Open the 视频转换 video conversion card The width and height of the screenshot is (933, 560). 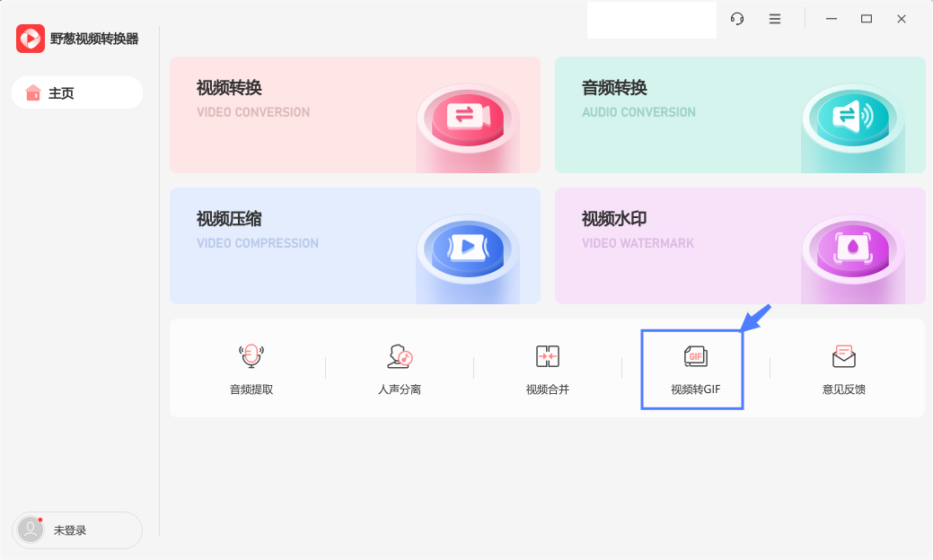point(355,115)
